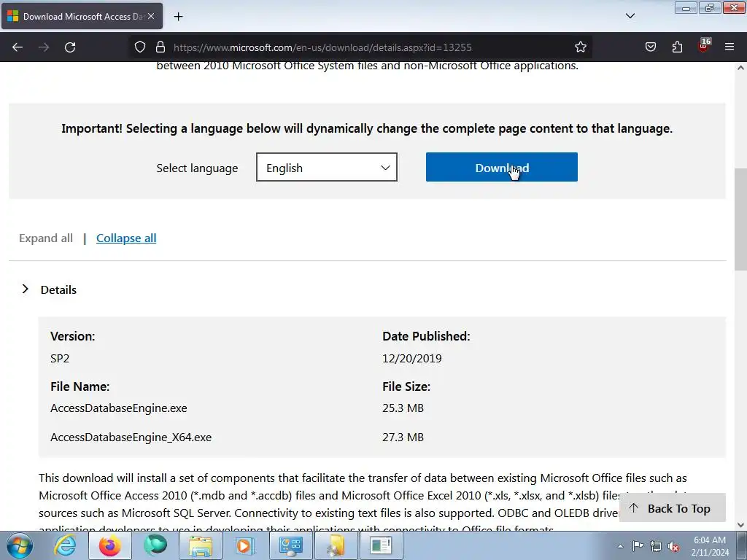Open a new tab with the plus button
Image resolution: width=747 pixels, height=560 pixels.
(178, 17)
